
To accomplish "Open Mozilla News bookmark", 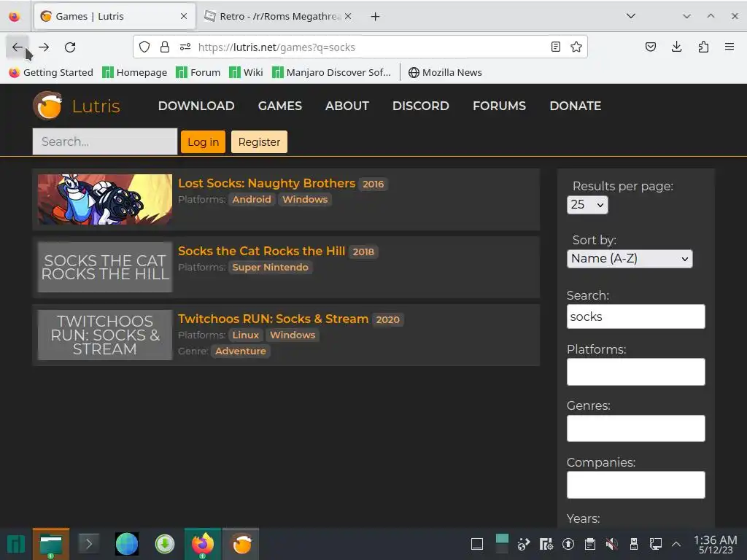I will click(446, 72).
